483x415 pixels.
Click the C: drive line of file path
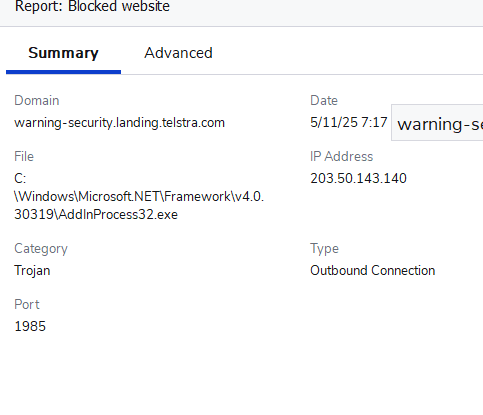[x=20, y=179]
